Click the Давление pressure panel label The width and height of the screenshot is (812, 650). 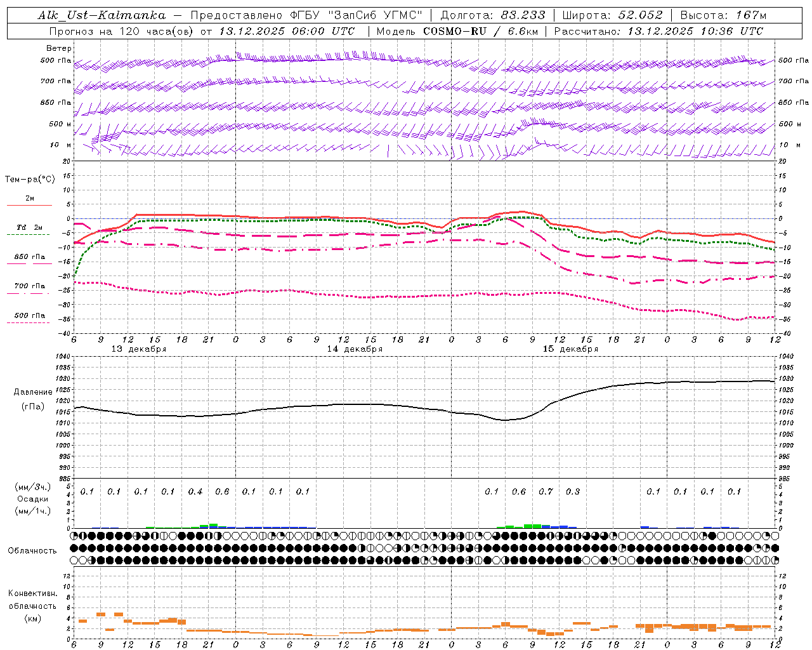(33, 392)
